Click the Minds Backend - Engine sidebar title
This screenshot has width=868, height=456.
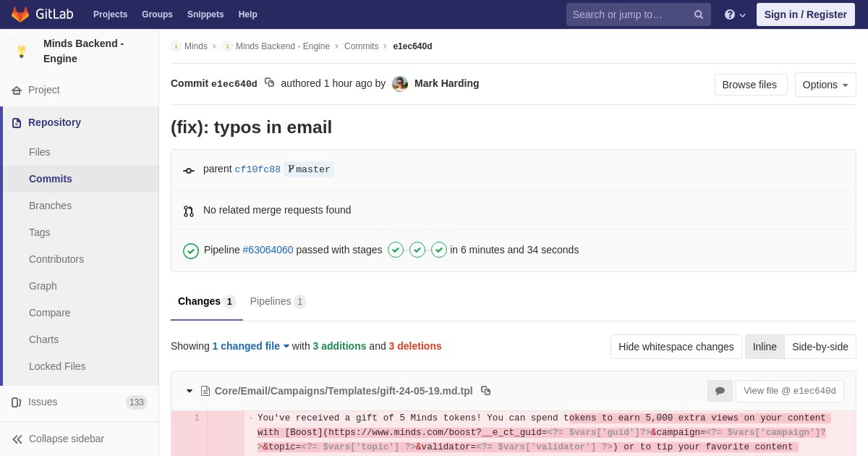pyautogui.click(x=83, y=51)
